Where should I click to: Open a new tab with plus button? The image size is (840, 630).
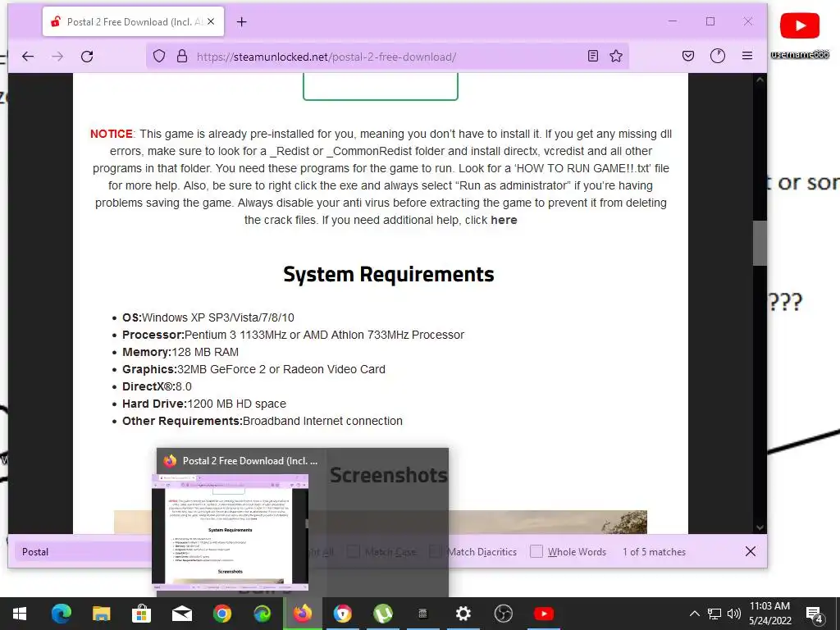coord(242,22)
